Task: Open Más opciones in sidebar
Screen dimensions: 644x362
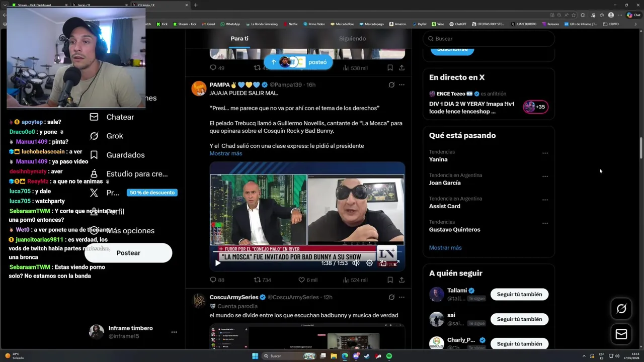Action: 122,230
